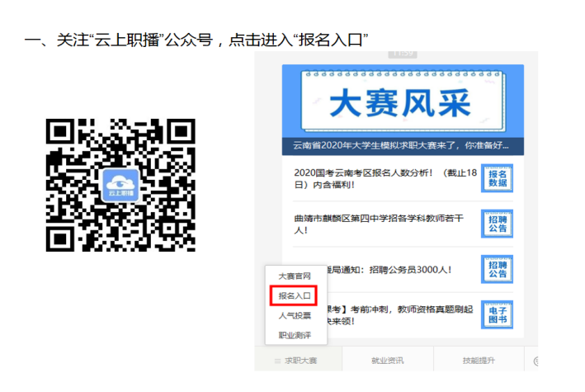The height and width of the screenshot is (392, 585).
Task: Open the 大赛风采 banner image
Action: tap(403, 102)
